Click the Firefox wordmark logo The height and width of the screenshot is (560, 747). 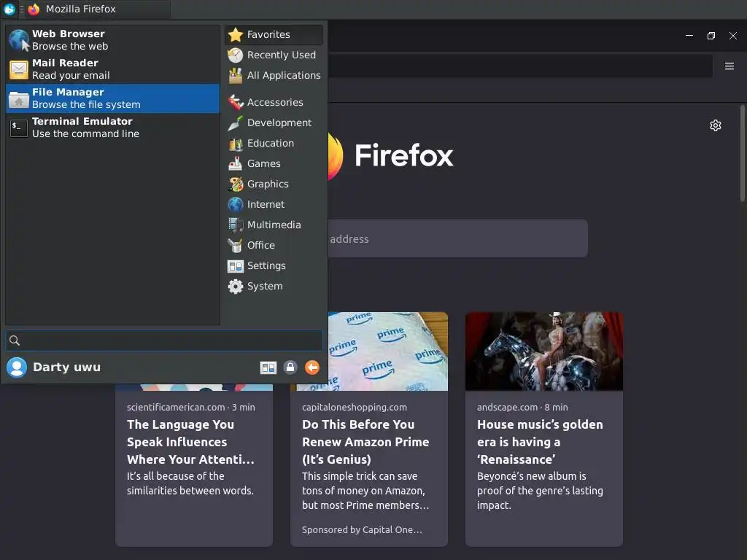click(x=404, y=156)
